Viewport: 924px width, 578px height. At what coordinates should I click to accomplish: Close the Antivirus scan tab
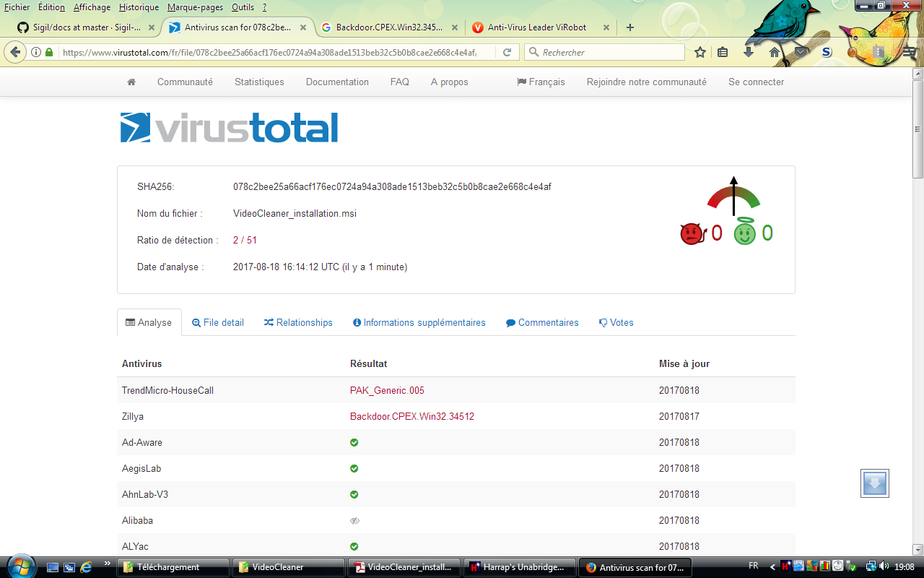click(x=303, y=27)
